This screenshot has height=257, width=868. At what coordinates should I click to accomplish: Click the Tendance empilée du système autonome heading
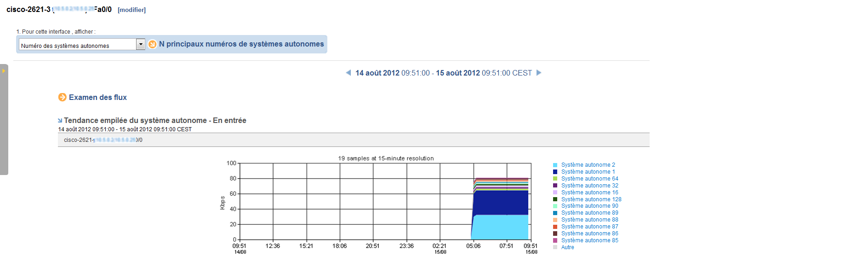click(155, 121)
